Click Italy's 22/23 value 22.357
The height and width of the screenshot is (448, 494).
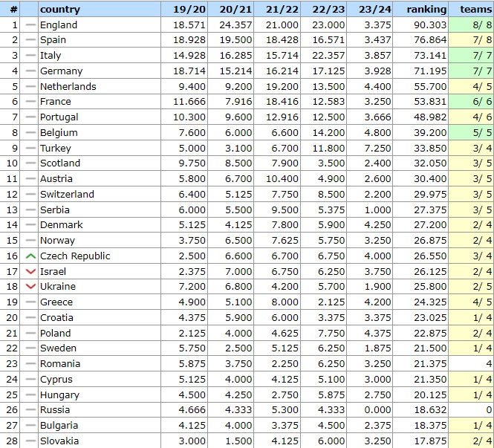click(328, 56)
